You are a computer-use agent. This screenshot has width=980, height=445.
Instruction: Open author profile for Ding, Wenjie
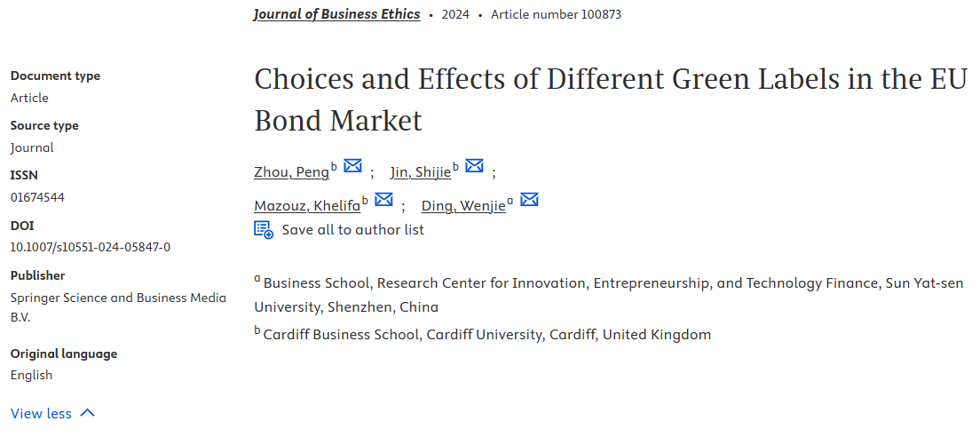pyautogui.click(x=463, y=206)
